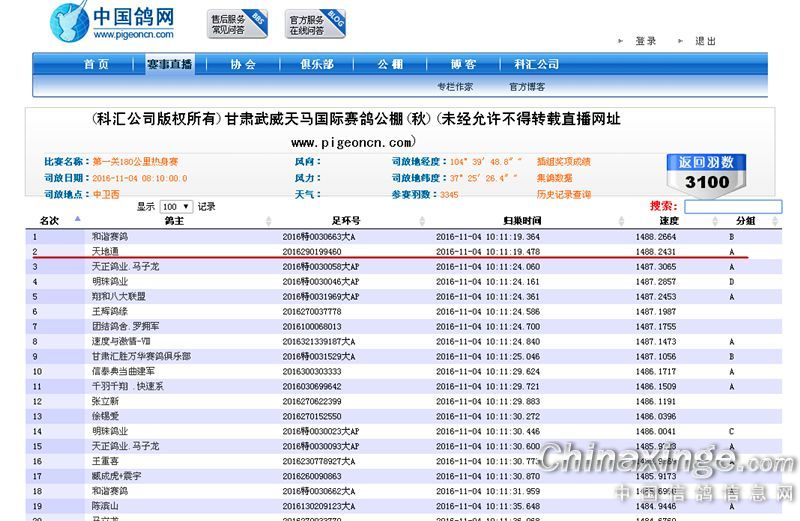The width and height of the screenshot is (800, 521).
Task: Sort results by 归巢时间 column header
Action: point(522,220)
